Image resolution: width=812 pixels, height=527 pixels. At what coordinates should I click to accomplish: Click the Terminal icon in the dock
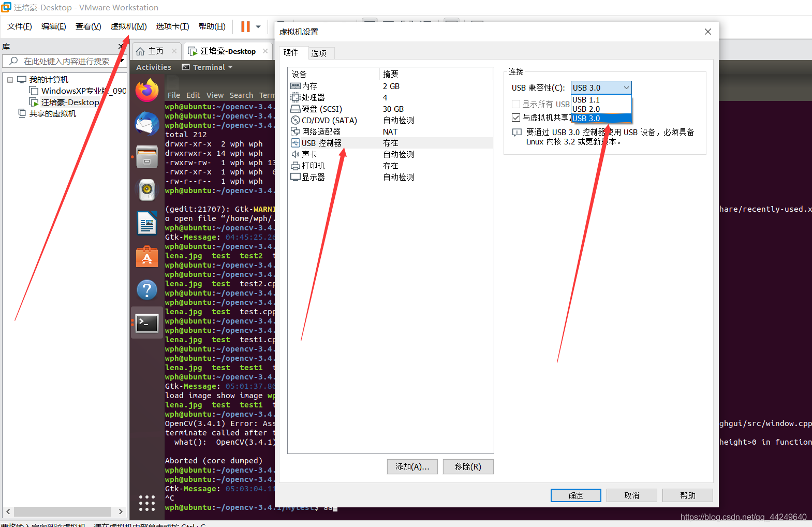[147, 324]
